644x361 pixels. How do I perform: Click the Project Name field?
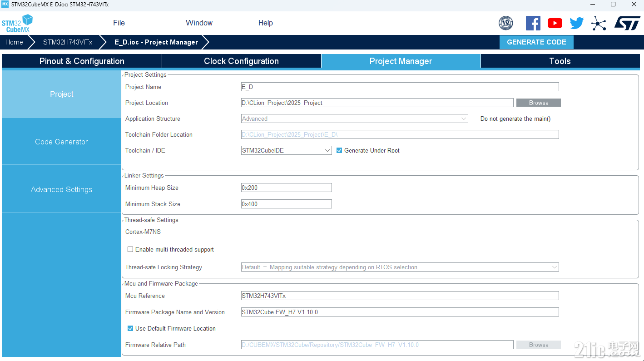[400, 87]
